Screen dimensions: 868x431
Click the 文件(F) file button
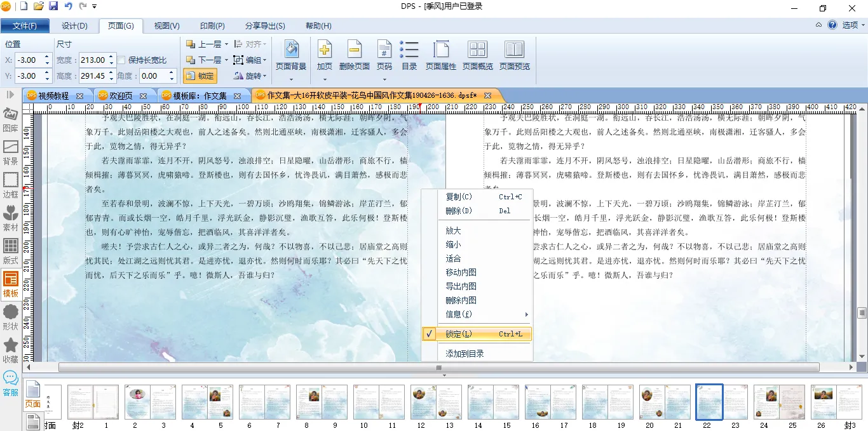[25, 26]
